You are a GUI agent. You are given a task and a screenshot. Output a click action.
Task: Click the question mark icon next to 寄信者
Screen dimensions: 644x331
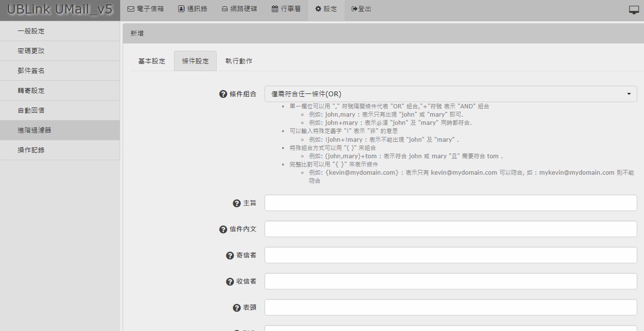coord(230,256)
